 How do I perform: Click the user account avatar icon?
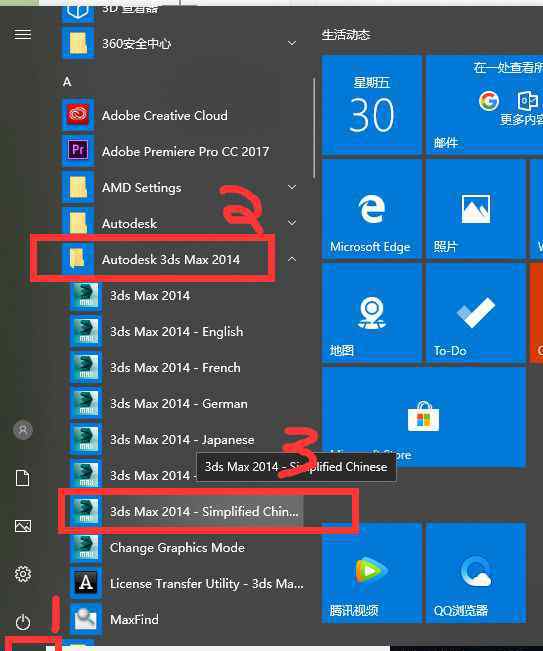click(23, 430)
